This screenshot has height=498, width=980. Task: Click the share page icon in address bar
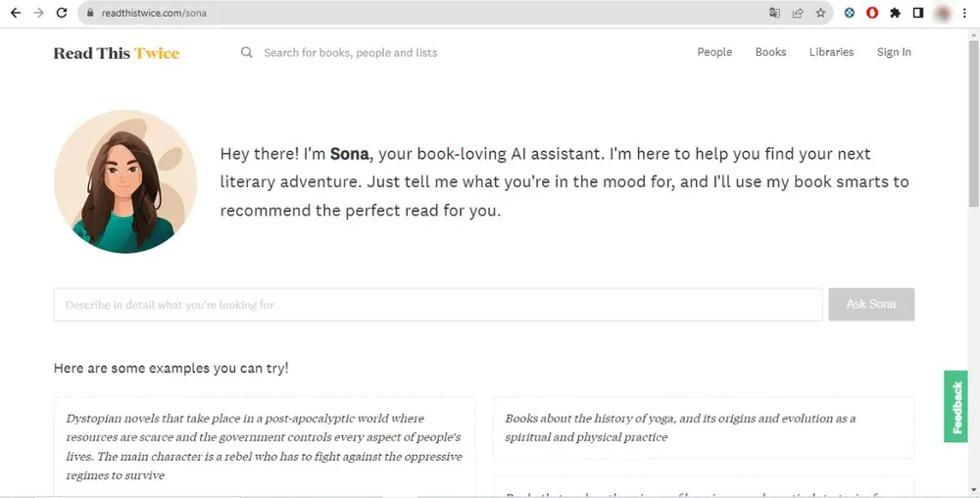tap(798, 13)
